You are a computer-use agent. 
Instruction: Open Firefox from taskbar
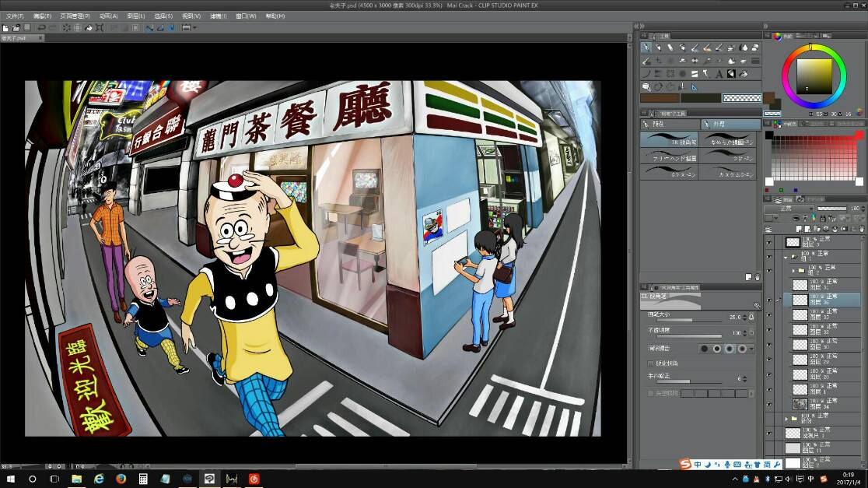(121, 479)
